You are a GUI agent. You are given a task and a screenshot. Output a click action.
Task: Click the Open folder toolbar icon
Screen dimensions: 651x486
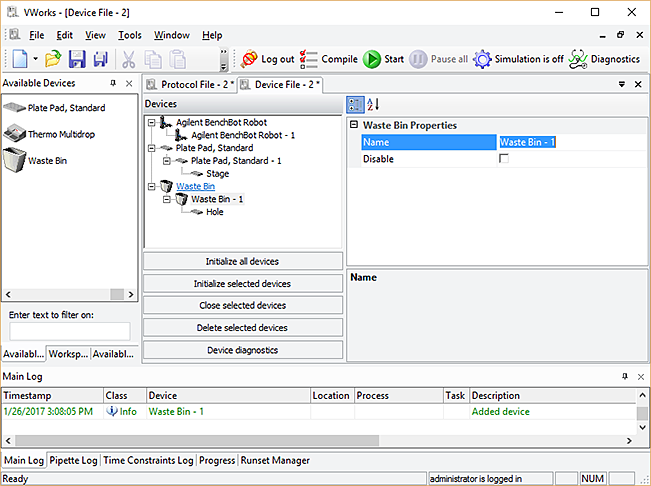tap(53, 59)
